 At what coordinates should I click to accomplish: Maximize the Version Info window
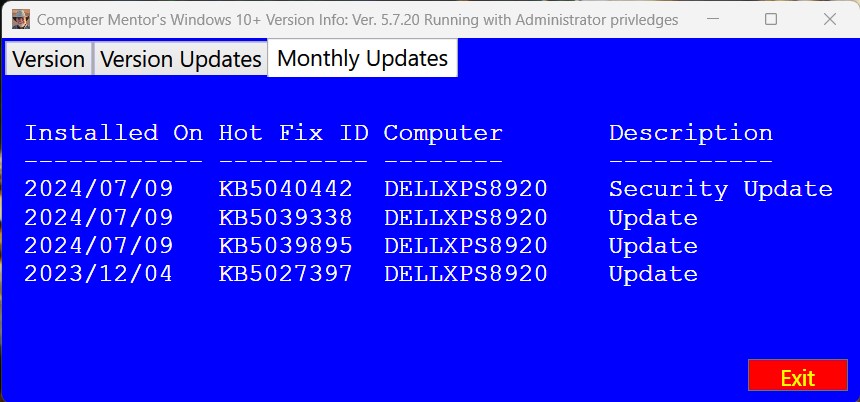click(x=770, y=19)
